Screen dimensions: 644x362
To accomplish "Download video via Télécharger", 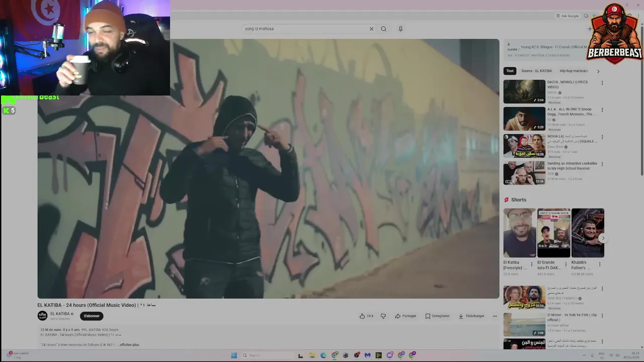I will tap(471, 316).
